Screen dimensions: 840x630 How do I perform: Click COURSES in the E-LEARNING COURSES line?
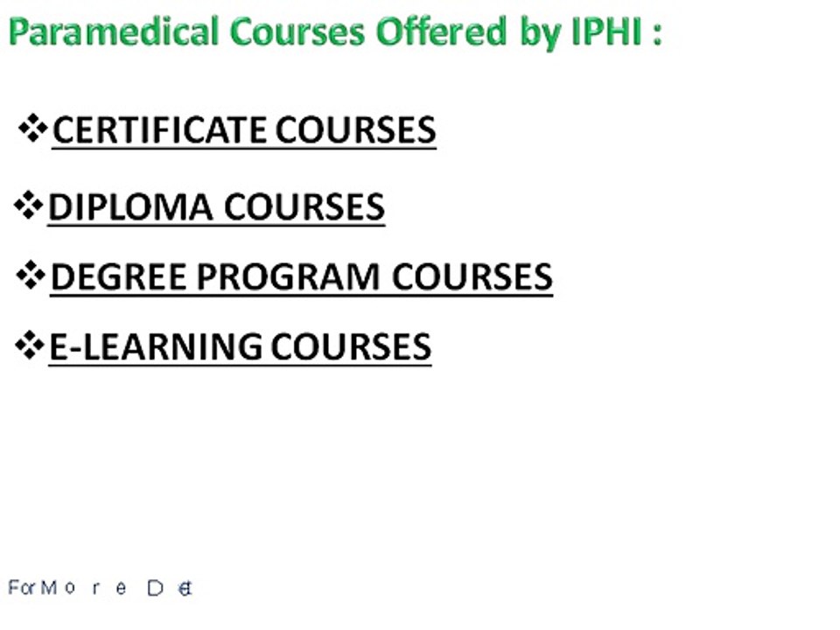click(x=351, y=346)
